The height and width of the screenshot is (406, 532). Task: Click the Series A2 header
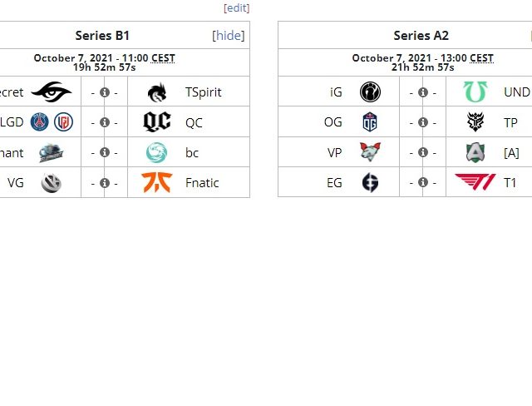(x=421, y=36)
